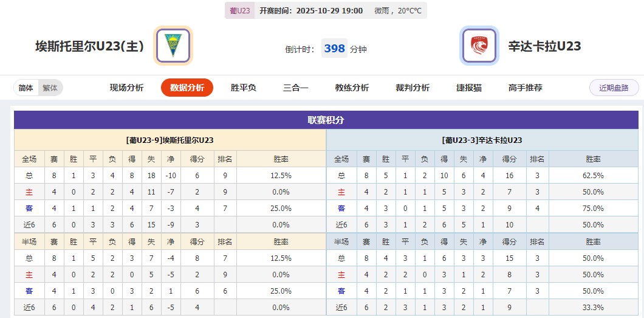Image resolution: width=644 pixels, height=318 pixels.
Task: Open the 高手推荐 tab
Action: coord(526,88)
